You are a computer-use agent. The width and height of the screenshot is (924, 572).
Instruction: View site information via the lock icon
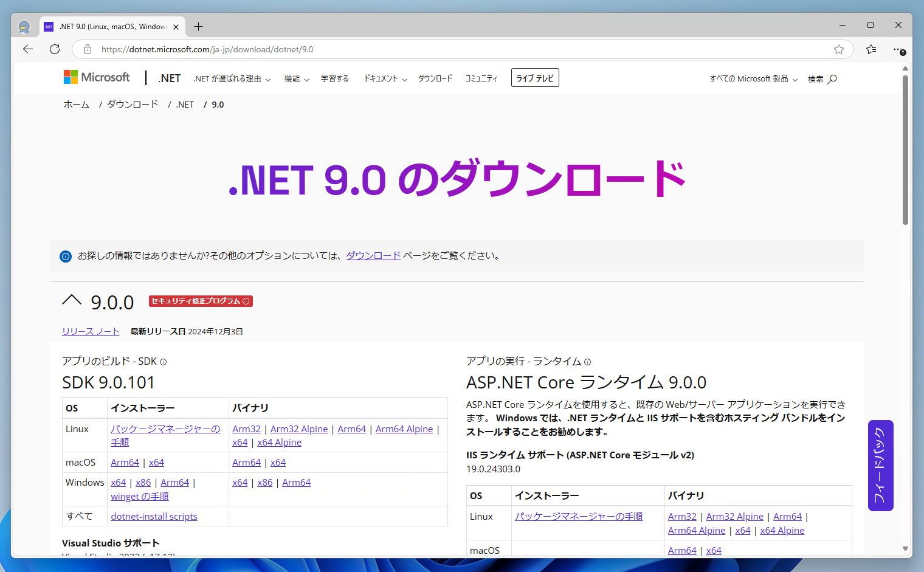coord(88,49)
